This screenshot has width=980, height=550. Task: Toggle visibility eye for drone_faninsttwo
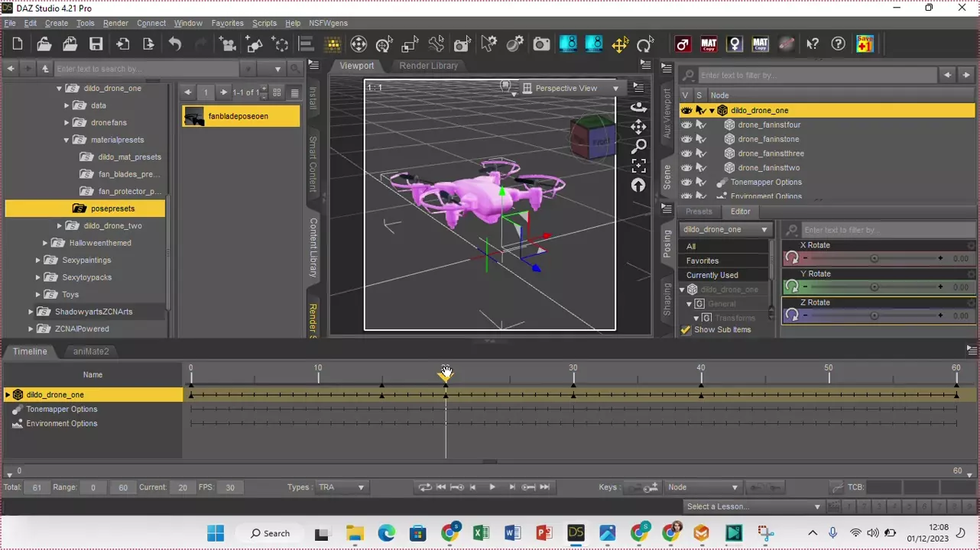point(686,168)
